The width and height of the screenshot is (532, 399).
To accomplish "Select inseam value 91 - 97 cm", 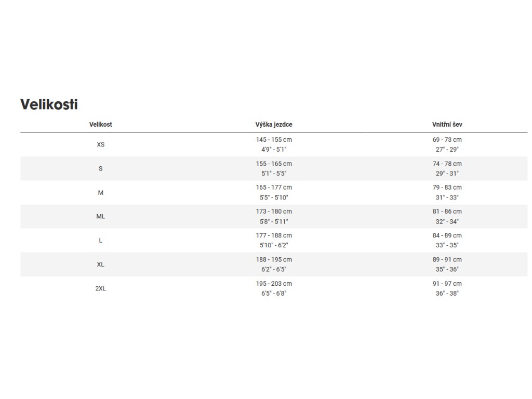I will coord(447,284).
